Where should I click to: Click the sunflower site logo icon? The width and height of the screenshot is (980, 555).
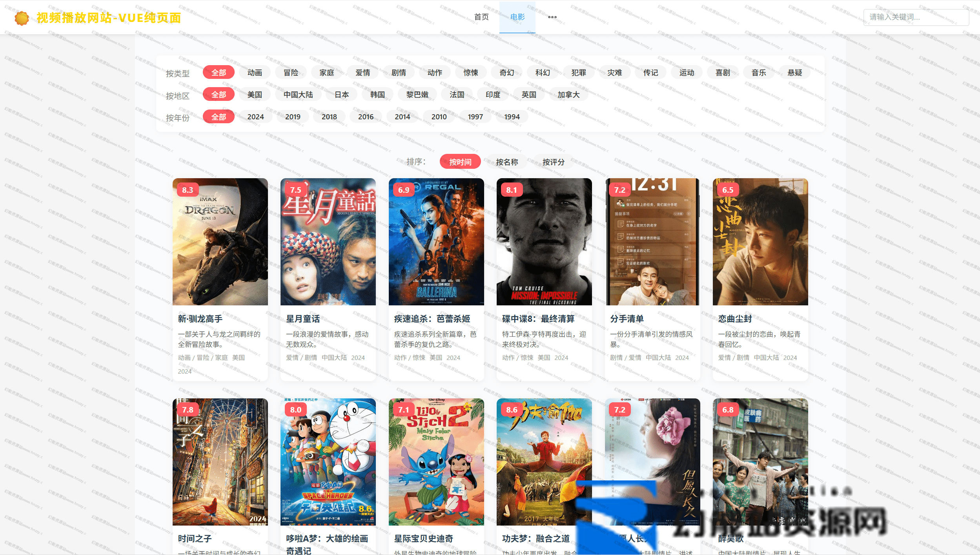tap(22, 18)
